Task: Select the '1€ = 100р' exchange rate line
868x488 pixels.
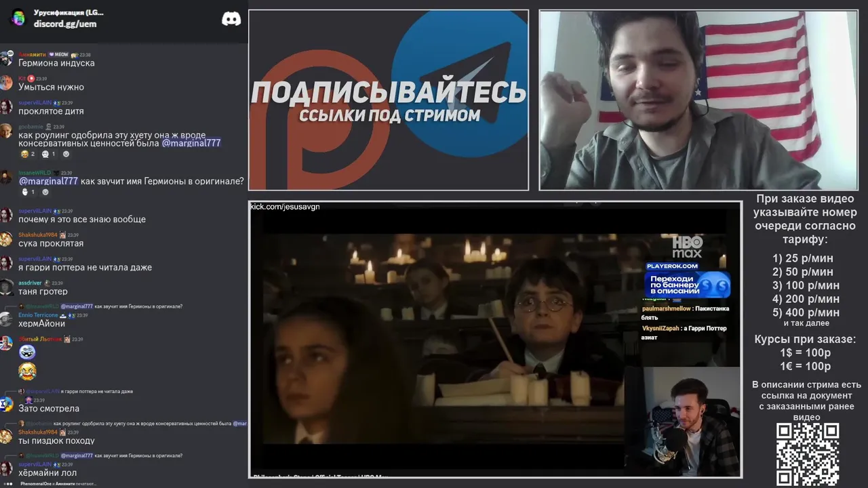Action: click(805, 366)
